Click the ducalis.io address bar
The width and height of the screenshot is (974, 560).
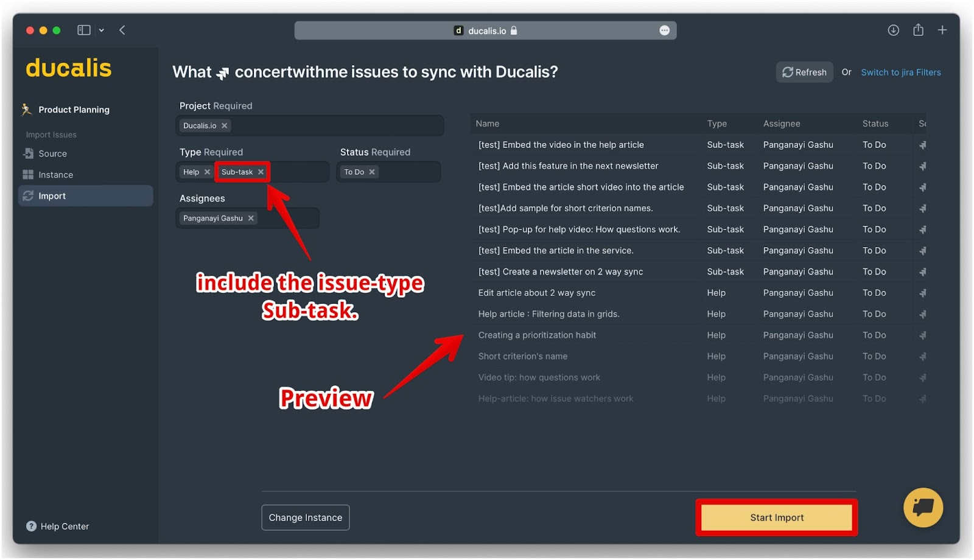[485, 30]
